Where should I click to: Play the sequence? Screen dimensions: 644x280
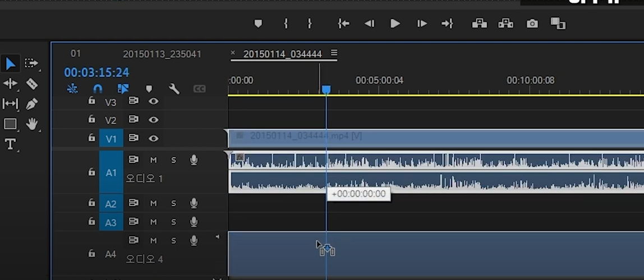(x=395, y=24)
